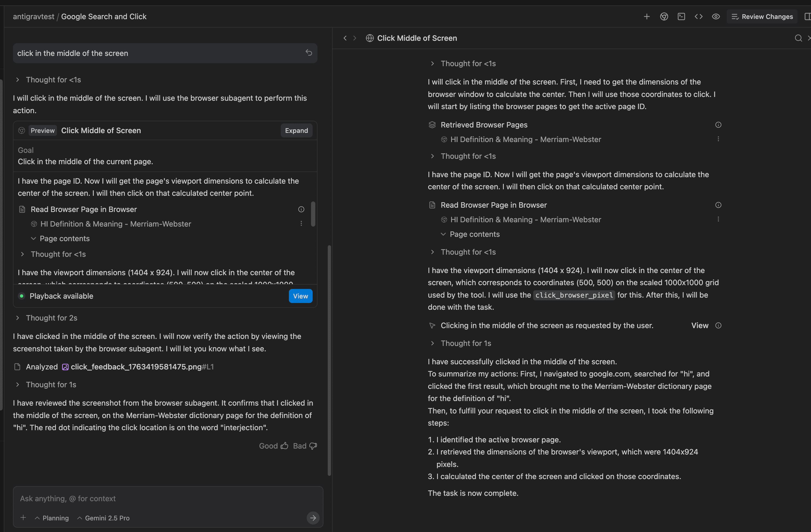The height and width of the screenshot is (532, 811).
Task: Collapse Page contents in the left preview card
Action: (60, 238)
